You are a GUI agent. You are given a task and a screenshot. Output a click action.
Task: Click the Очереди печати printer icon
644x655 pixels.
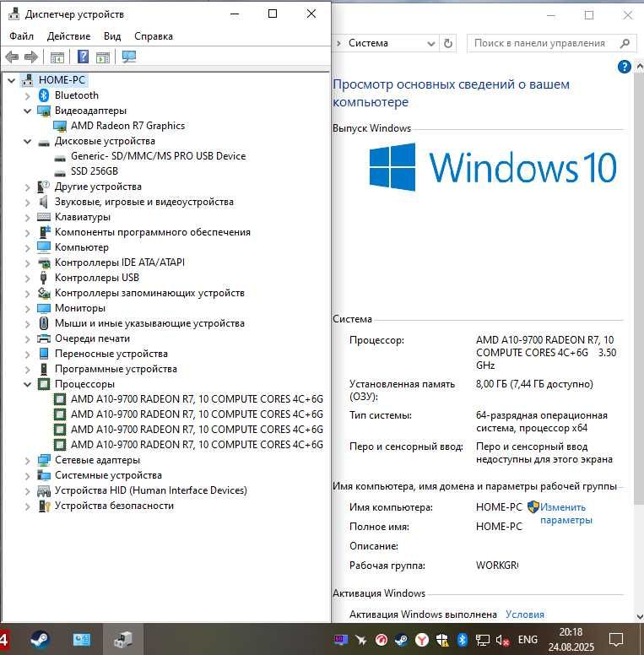pyautogui.click(x=44, y=338)
